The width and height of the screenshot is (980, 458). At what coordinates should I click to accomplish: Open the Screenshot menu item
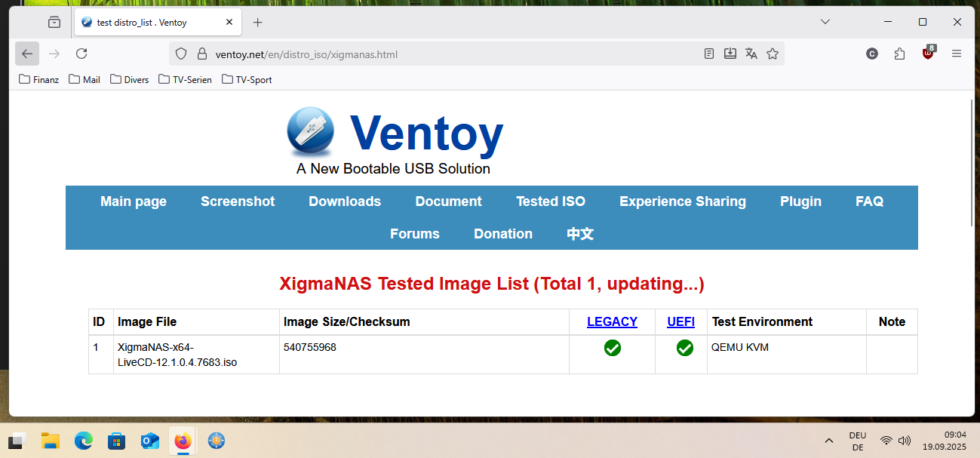point(238,201)
